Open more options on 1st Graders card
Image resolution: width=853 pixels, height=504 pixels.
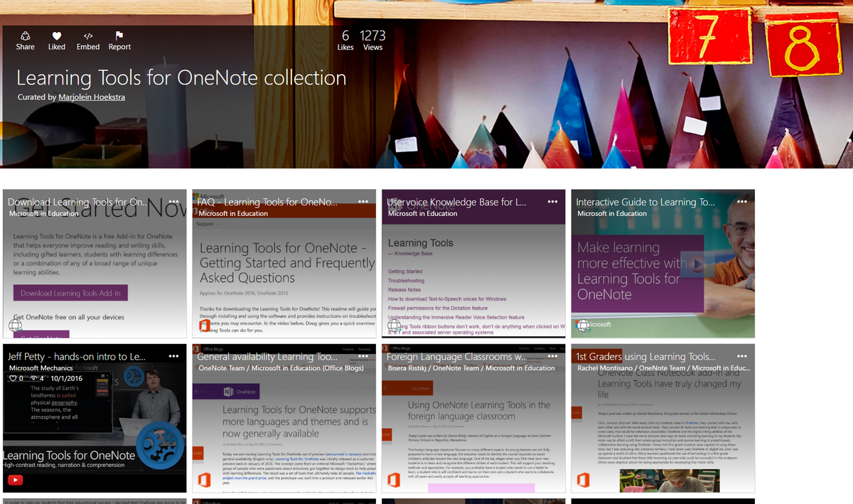click(742, 357)
